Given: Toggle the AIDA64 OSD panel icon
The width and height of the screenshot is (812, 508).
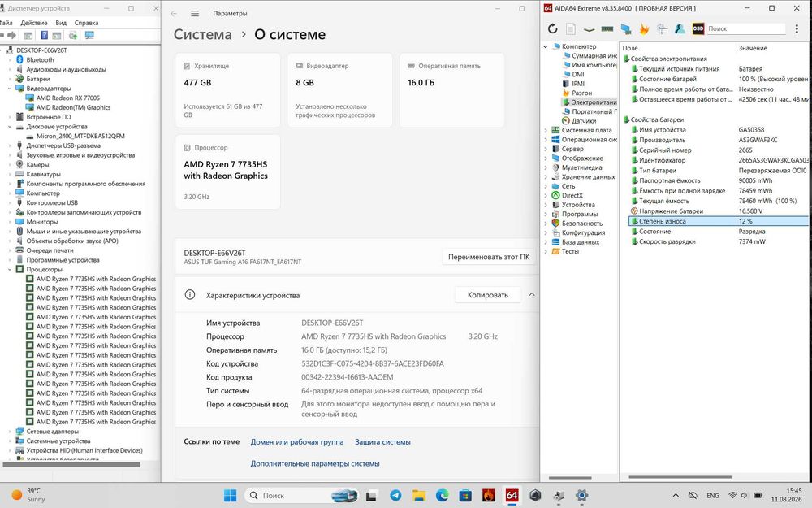Looking at the screenshot, I should (698, 29).
